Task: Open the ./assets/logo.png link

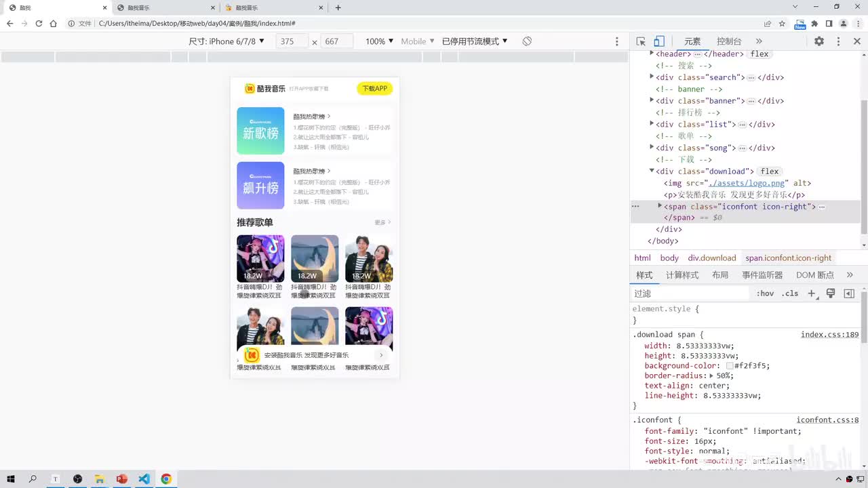Action: click(746, 183)
